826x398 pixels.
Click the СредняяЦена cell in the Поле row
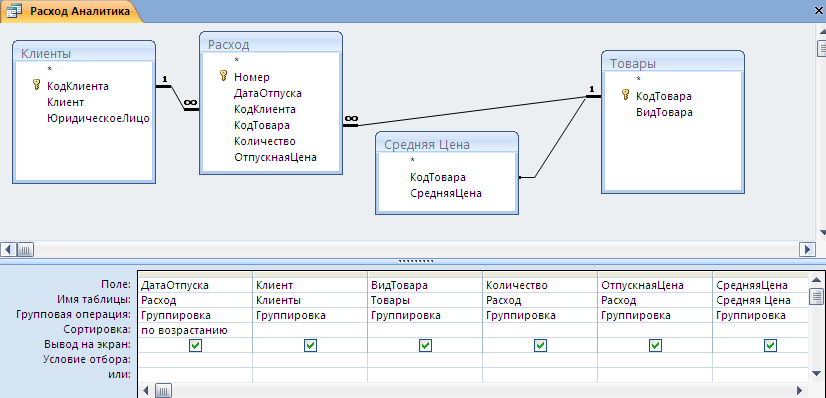[x=760, y=285]
